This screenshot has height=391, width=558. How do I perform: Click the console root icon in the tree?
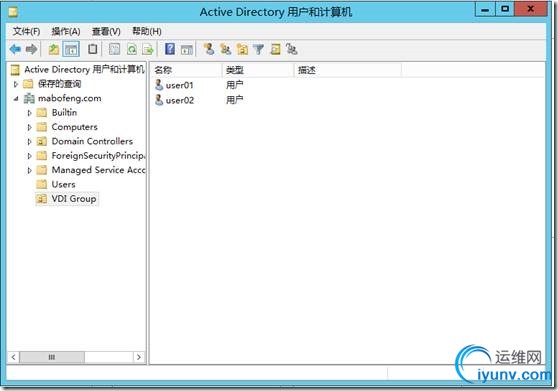click(x=15, y=69)
